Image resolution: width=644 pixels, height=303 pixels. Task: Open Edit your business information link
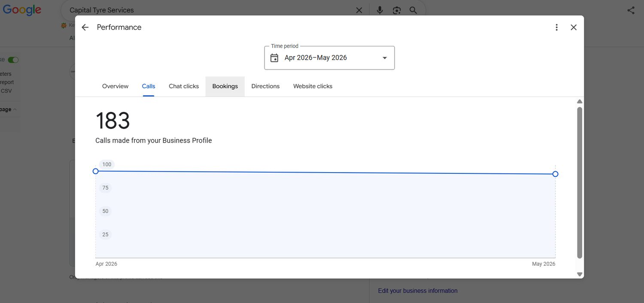418,291
